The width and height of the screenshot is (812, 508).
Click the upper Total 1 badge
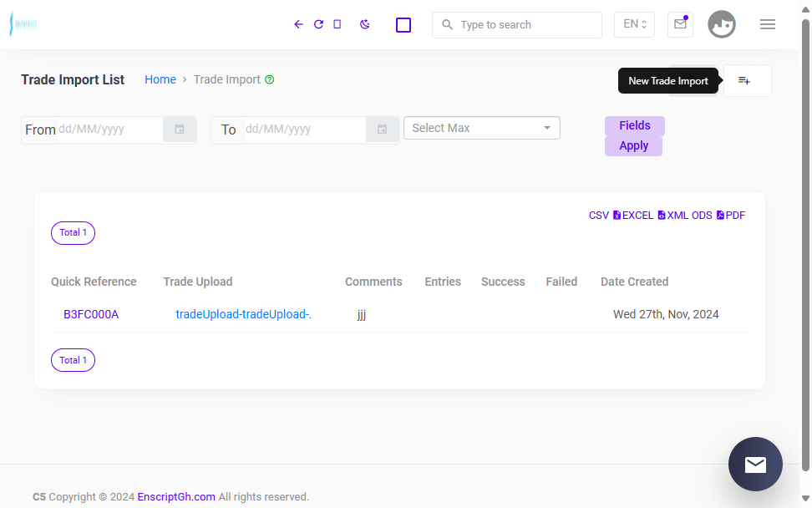[73, 233]
